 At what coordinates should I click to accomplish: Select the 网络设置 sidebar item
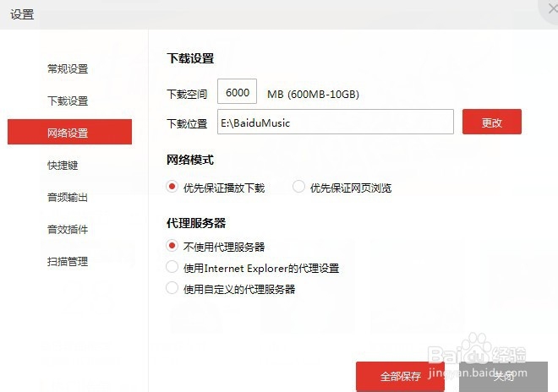[69, 132]
